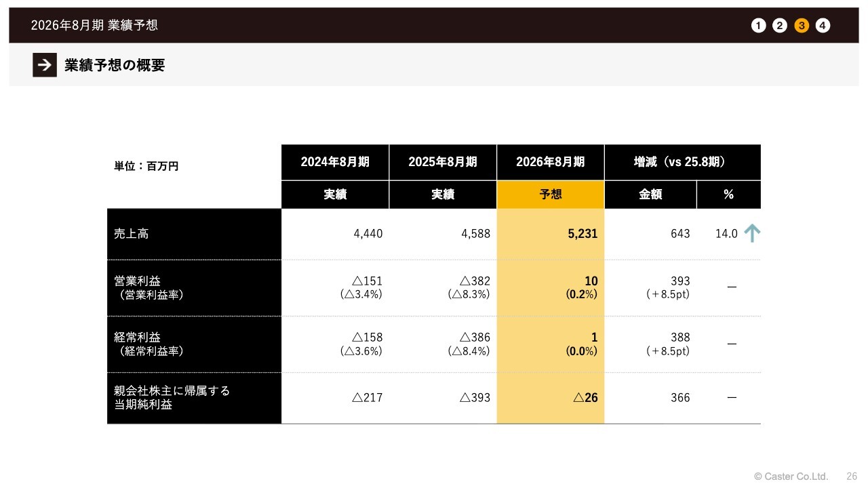This screenshot has height=488, width=868.
Task: Click the 金額 sub-header
Action: pyautogui.click(x=650, y=195)
